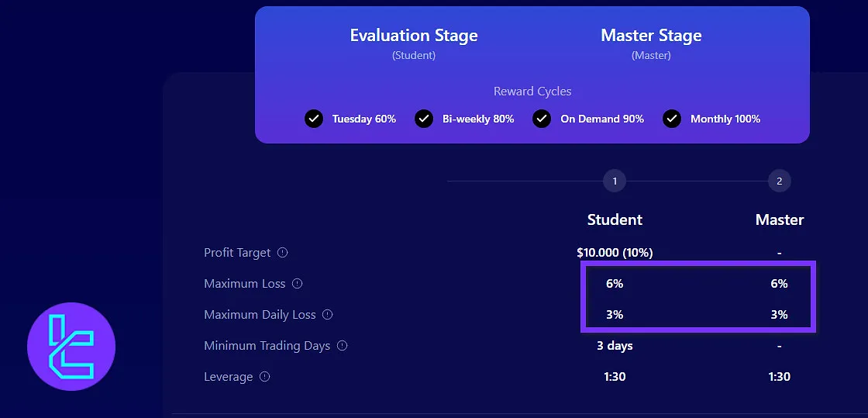Click the Reward Cycles label

tap(532, 92)
